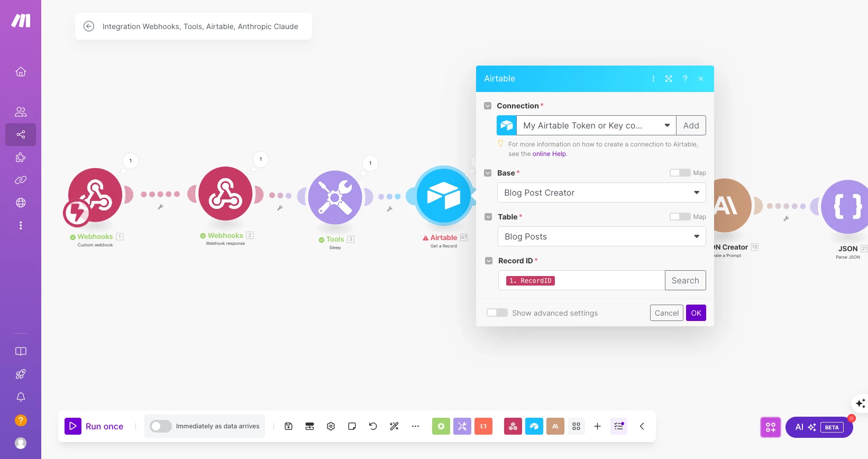The width and height of the screenshot is (868, 459).
Task: Open the apps grid in bottom toolbar
Action: tap(576, 426)
